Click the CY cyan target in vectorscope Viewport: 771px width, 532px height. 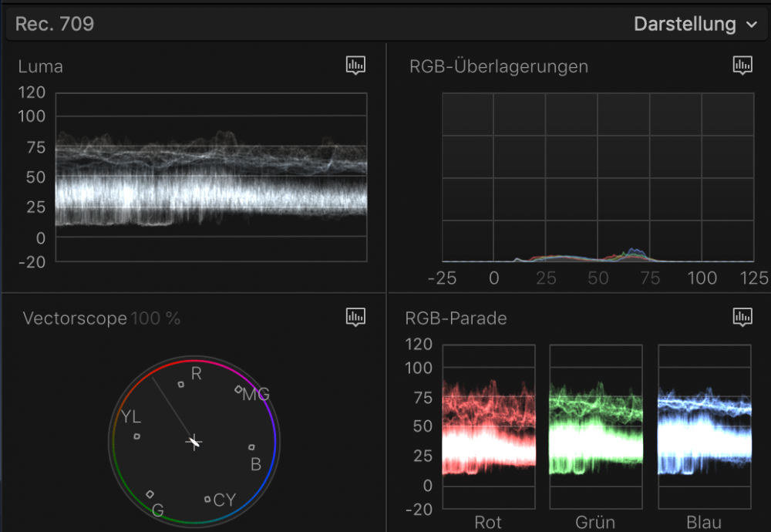pyautogui.click(x=207, y=499)
